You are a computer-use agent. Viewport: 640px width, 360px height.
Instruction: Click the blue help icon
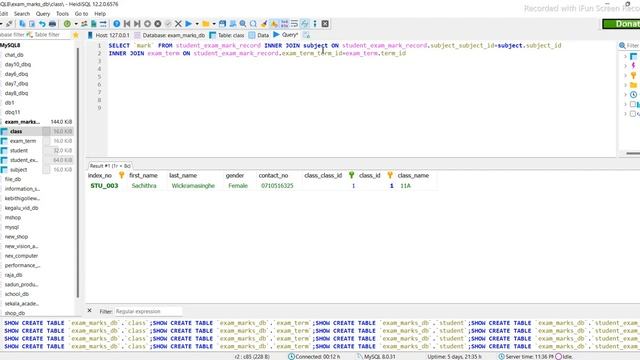tap(117, 24)
